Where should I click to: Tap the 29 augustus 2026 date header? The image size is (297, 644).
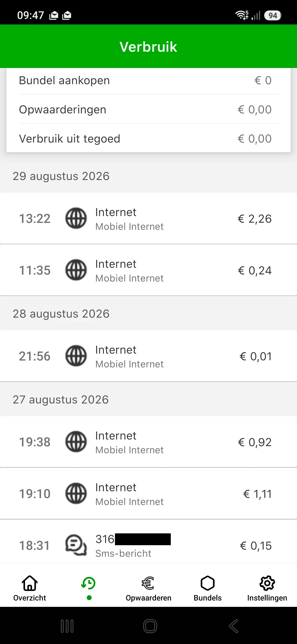click(x=61, y=176)
